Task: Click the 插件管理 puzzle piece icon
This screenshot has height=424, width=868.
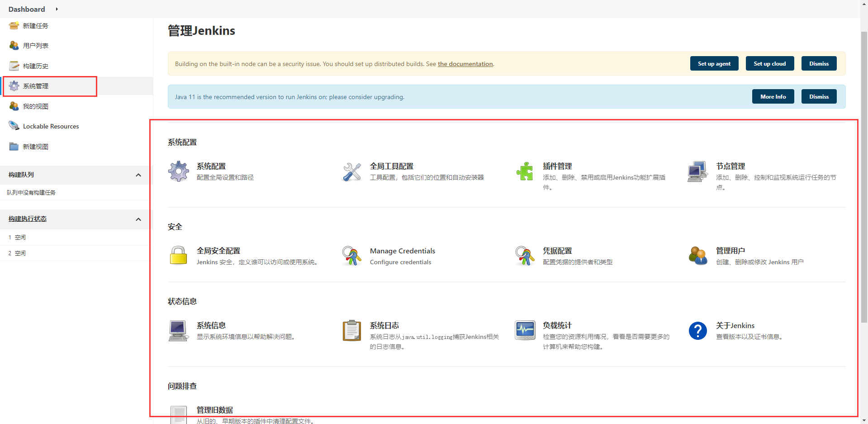Action: (x=525, y=172)
